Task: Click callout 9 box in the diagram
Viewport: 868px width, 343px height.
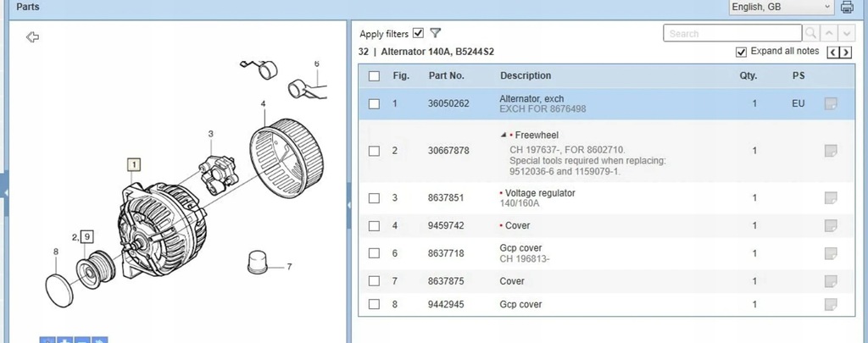Action: pyautogui.click(x=86, y=237)
